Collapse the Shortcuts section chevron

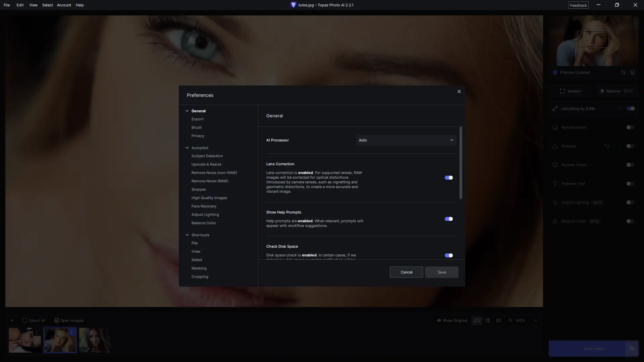point(187,235)
